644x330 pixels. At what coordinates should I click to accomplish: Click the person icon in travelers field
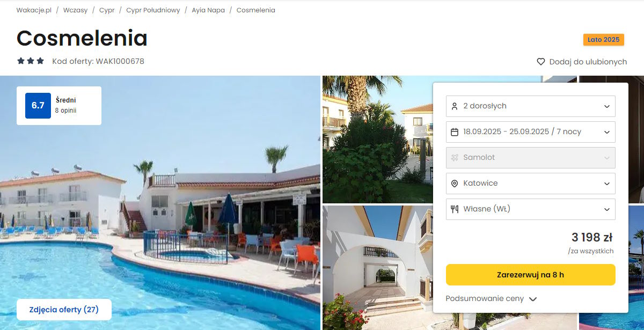point(455,106)
